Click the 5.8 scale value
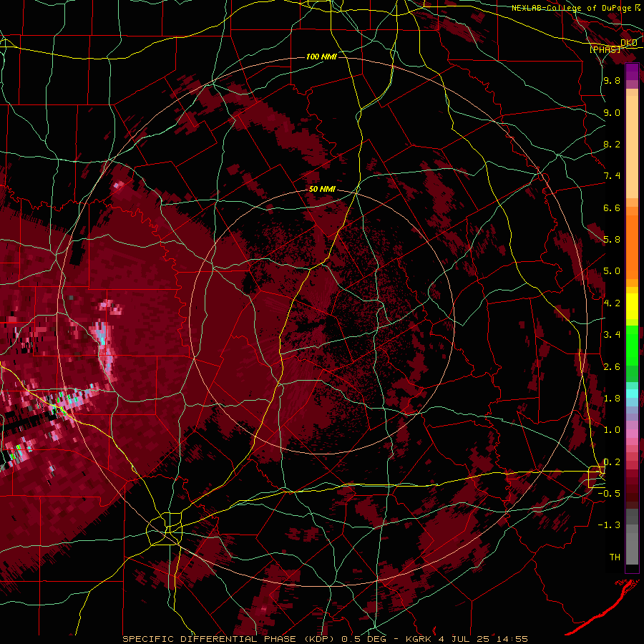Image resolution: width=644 pixels, height=644 pixels. pyautogui.click(x=612, y=240)
